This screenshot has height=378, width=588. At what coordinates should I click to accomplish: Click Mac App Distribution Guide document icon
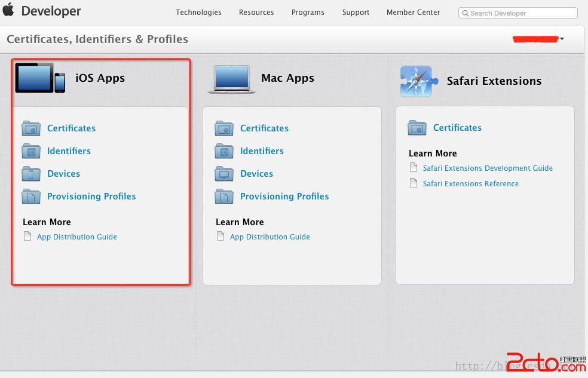pos(220,236)
